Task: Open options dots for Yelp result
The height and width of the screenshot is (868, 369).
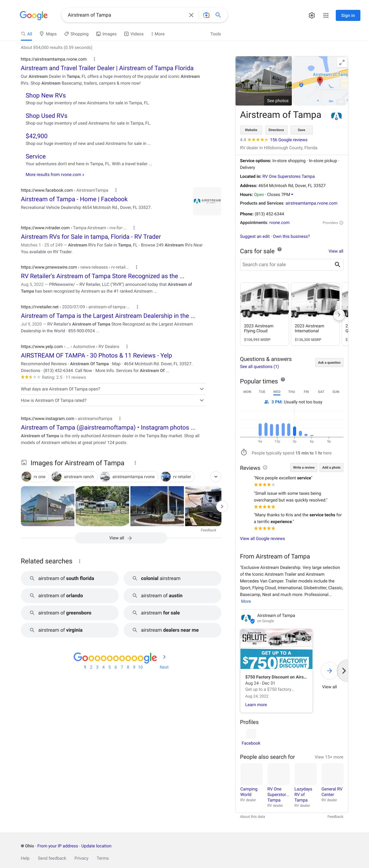Action: [127, 346]
